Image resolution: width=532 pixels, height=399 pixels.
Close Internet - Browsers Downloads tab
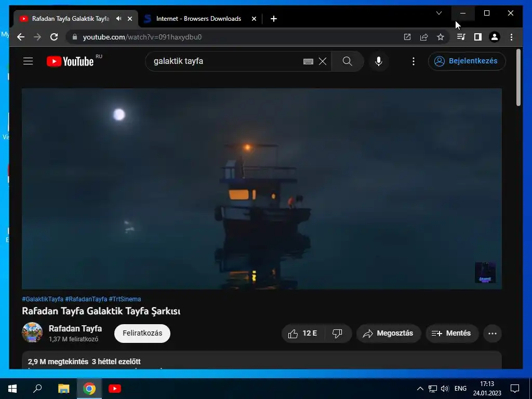254,19
